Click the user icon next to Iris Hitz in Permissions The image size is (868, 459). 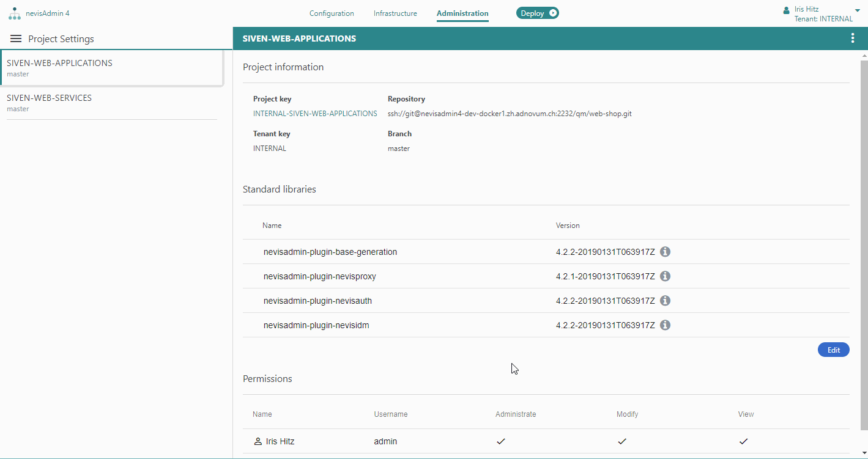pyautogui.click(x=258, y=441)
